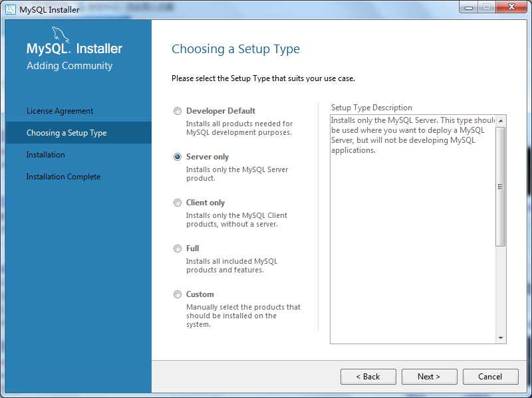Click the Setup Type Description label

[x=372, y=108]
